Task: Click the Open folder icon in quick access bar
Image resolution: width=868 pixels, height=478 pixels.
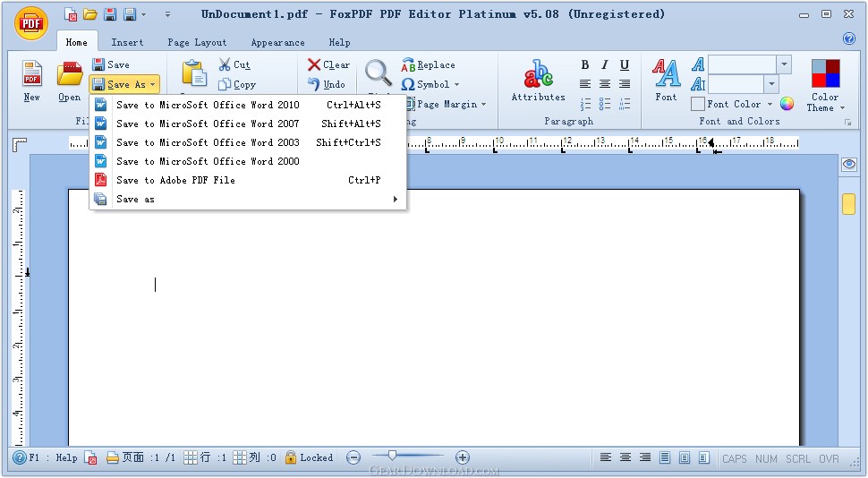Action: click(x=90, y=14)
